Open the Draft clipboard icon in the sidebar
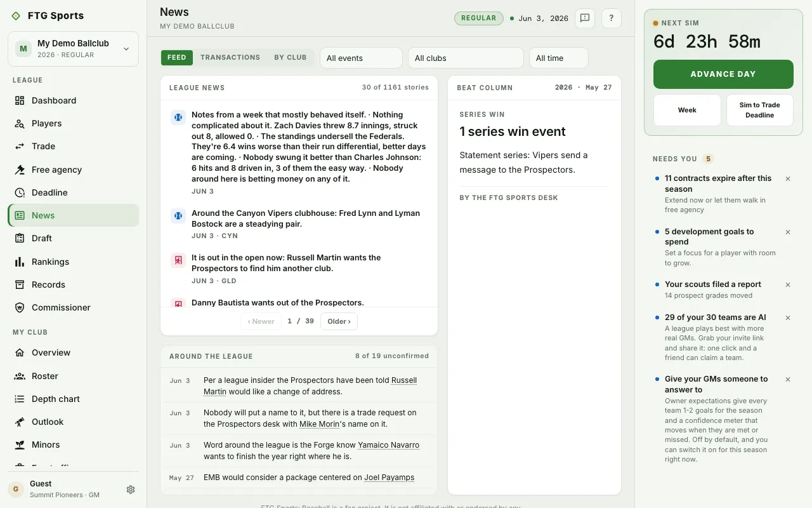Image resolution: width=812 pixels, height=508 pixels. (20, 238)
